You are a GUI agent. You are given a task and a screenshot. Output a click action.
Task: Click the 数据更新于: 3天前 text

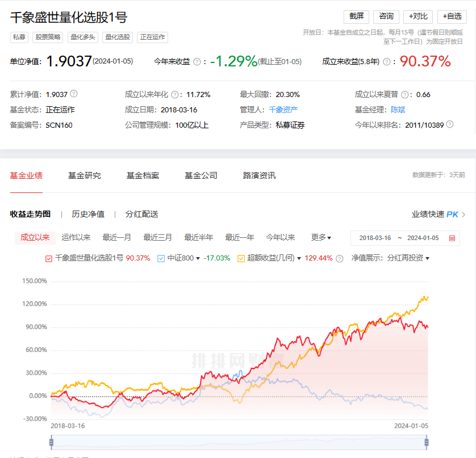(x=439, y=175)
